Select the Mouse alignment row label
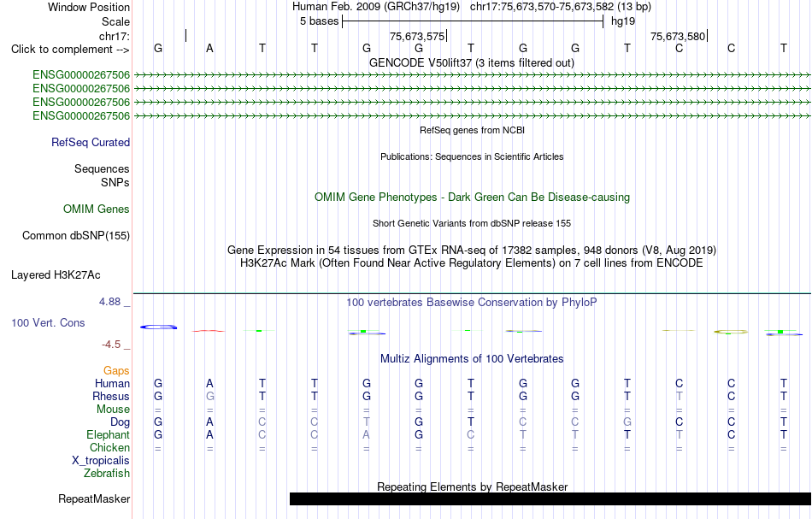The height and width of the screenshot is (519, 812). click(x=113, y=410)
